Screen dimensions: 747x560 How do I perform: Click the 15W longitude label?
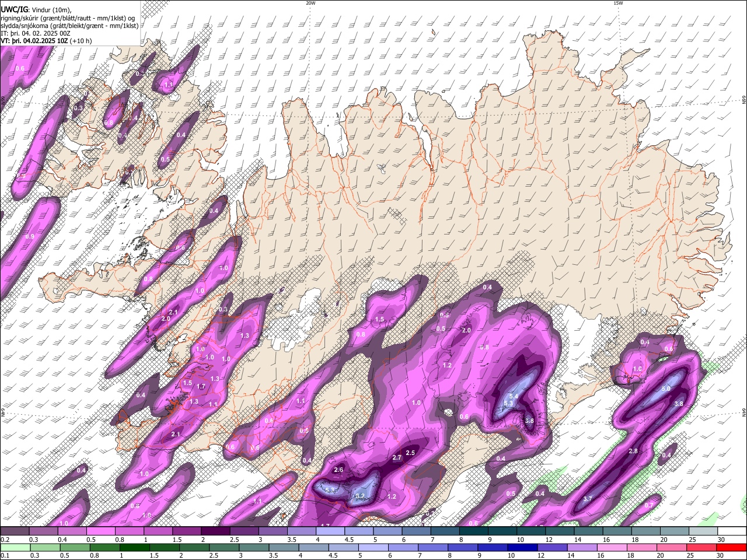[618, 3]
